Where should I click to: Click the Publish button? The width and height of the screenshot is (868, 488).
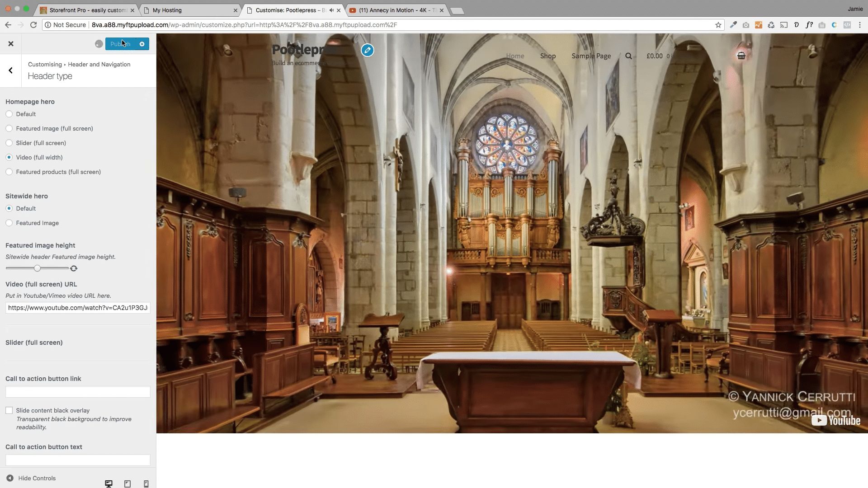[120, 44]
